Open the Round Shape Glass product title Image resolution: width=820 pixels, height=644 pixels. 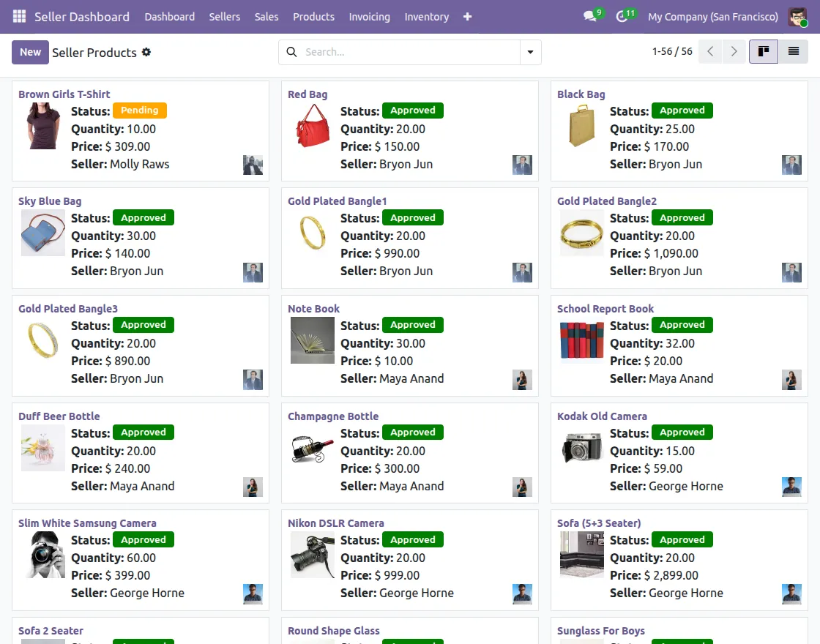[x=334, y=631]
